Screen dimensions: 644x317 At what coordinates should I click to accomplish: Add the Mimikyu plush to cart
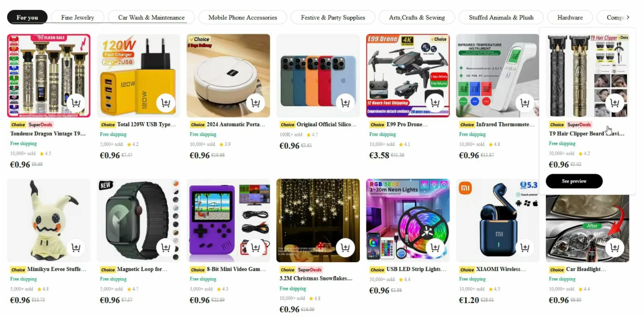(x=76, y=248)
